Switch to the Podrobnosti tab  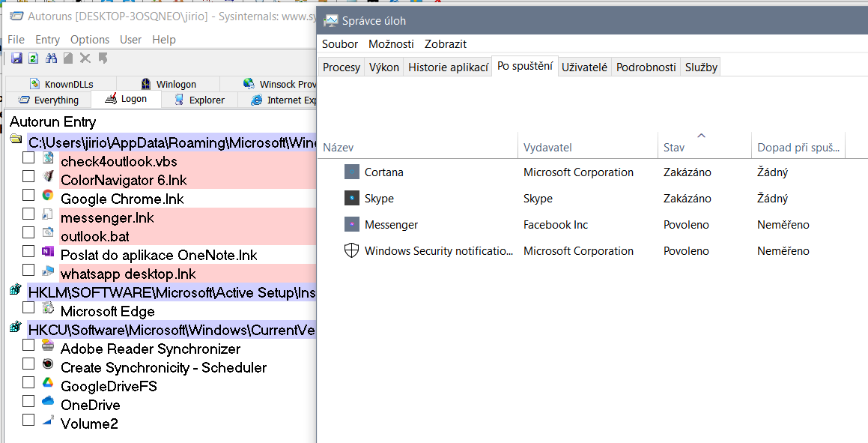[x=646, y=67]
